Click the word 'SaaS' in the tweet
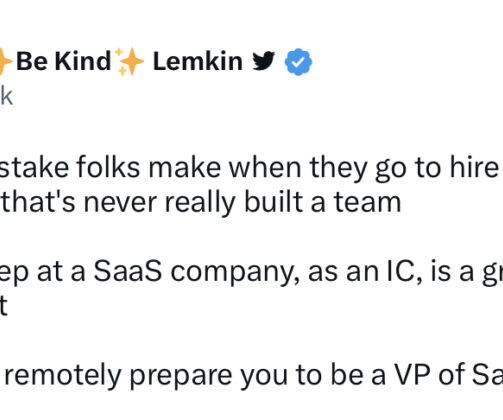This screenshot has width=503, height=420. click(x=128, y=271)
